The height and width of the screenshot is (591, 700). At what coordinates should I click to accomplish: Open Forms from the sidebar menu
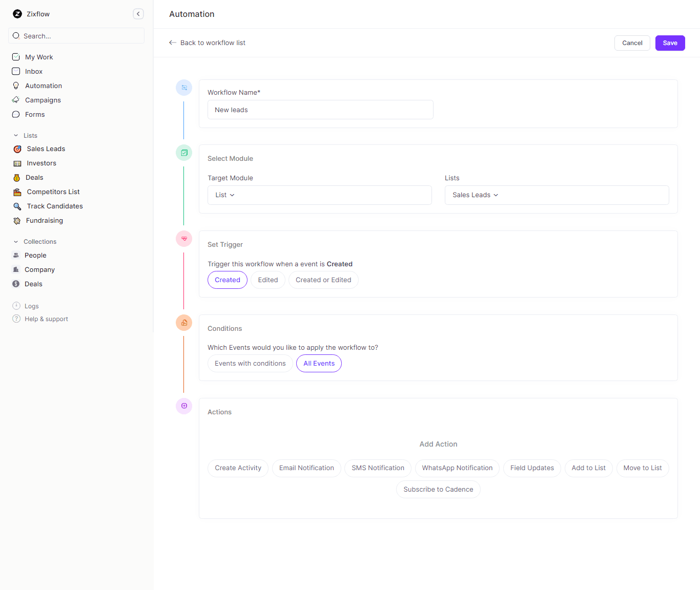pos(34,114)
